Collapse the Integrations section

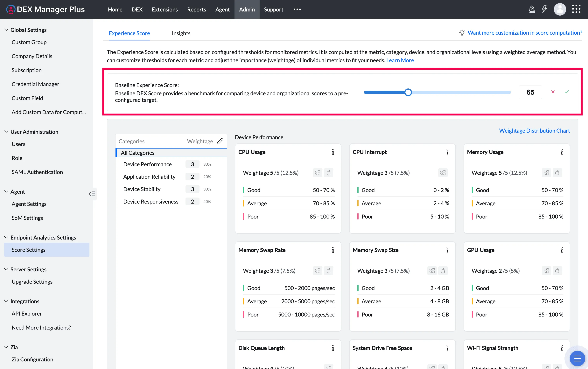[6, 301]
